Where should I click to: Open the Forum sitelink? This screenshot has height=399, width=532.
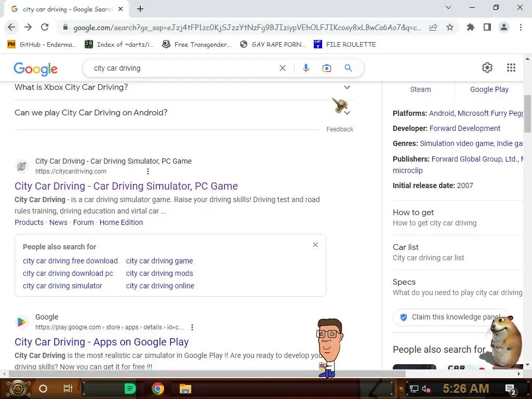pos(84,222)
